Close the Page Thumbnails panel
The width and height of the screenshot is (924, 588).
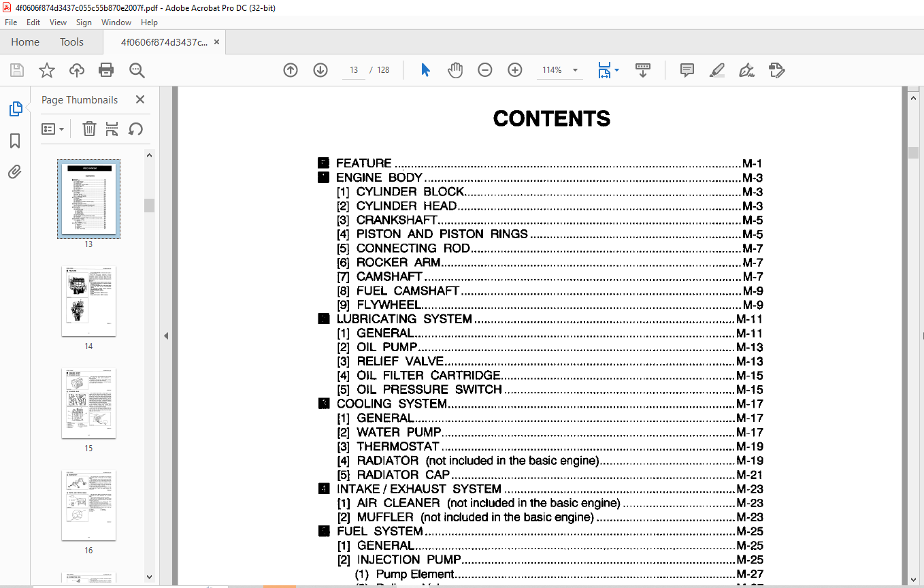coord(140,99)
